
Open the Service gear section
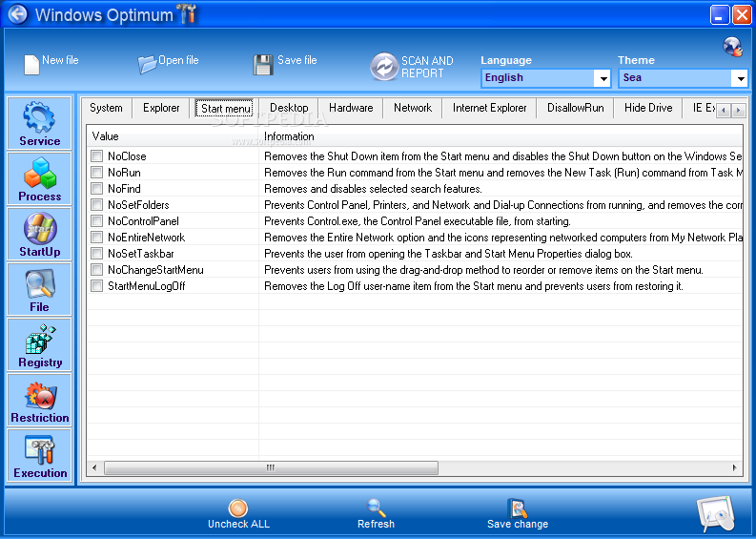pos(39,123)
